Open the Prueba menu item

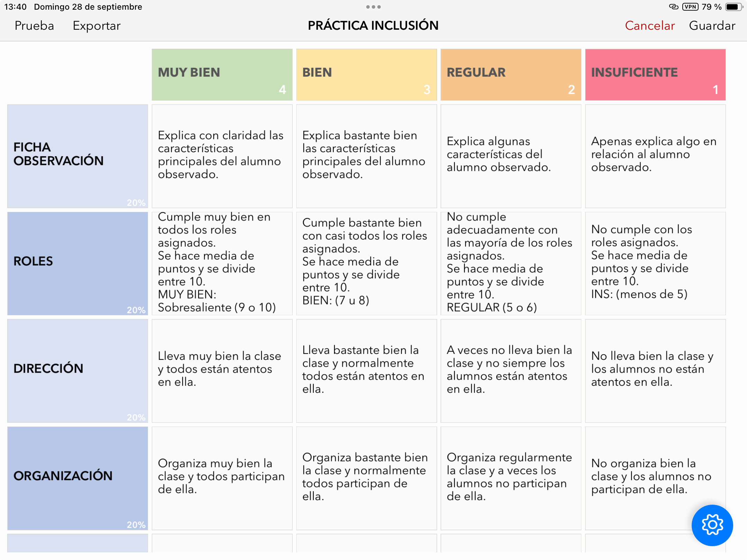point(34,26)
